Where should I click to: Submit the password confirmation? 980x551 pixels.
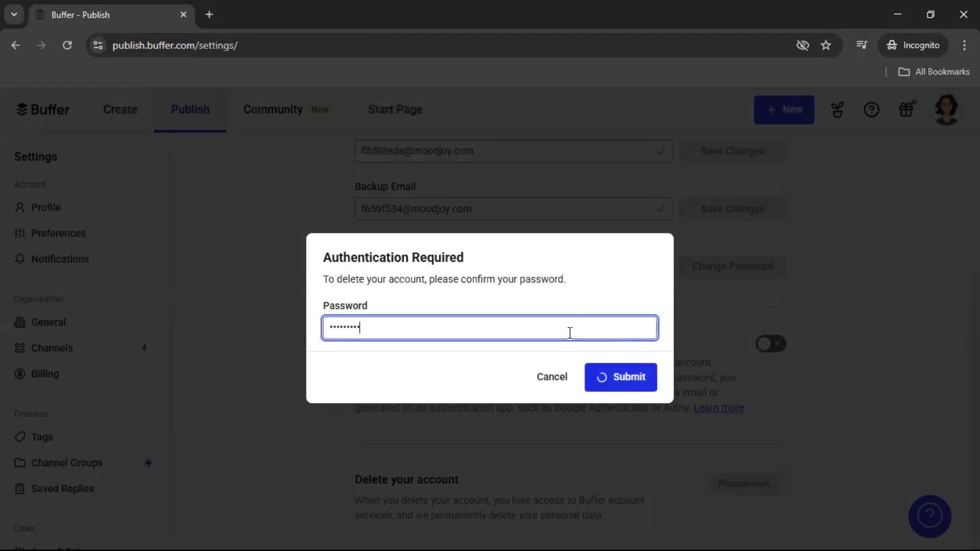(x=621, y=377)
